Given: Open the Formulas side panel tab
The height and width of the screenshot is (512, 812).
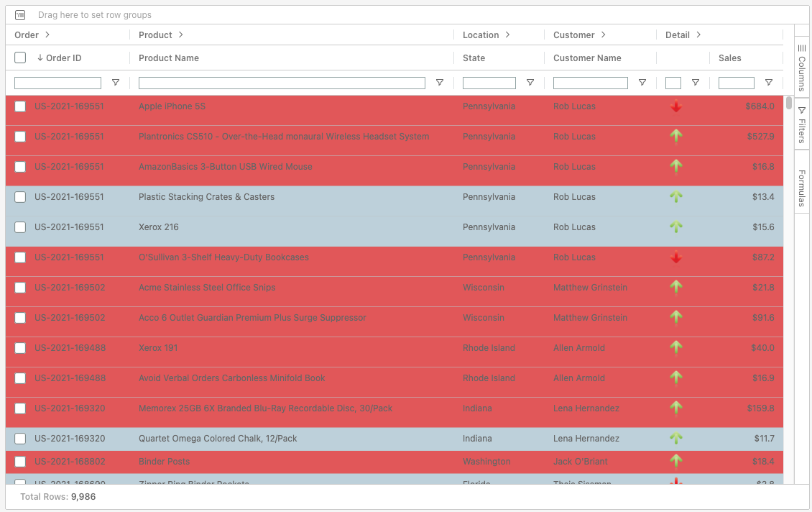Looking at the screenshot, I should (802, 187).
